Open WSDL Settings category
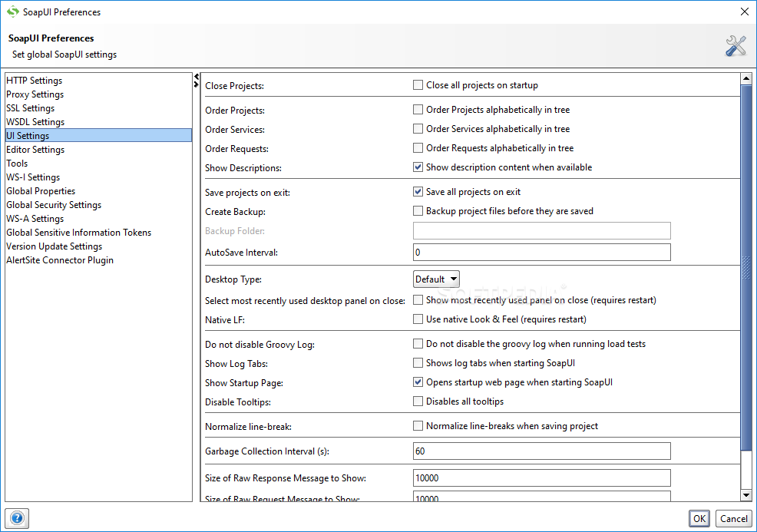The height and width of the screenshot is (532, 757). point(98,121)
